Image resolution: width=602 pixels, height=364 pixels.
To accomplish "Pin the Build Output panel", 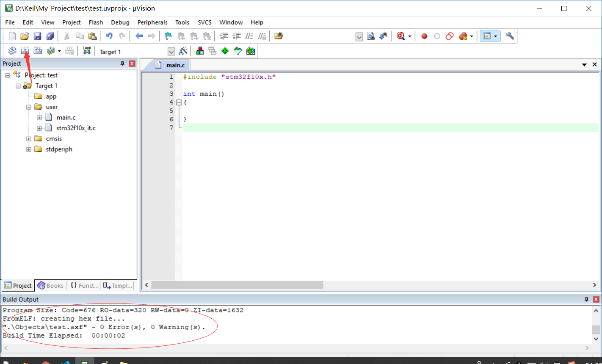I will click(x=586, y=299).
